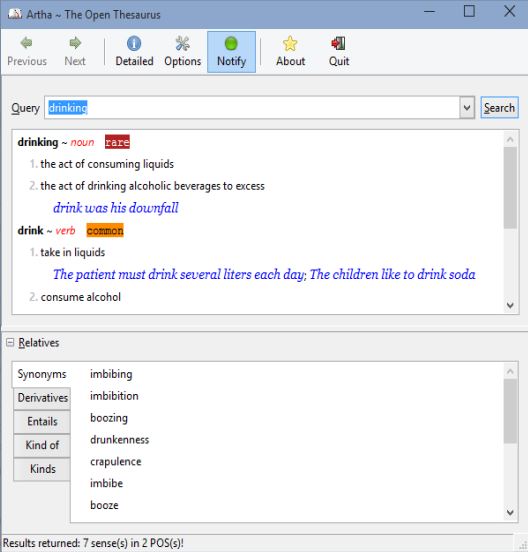Open the Query history dropdown arrow

coord(467,108)
